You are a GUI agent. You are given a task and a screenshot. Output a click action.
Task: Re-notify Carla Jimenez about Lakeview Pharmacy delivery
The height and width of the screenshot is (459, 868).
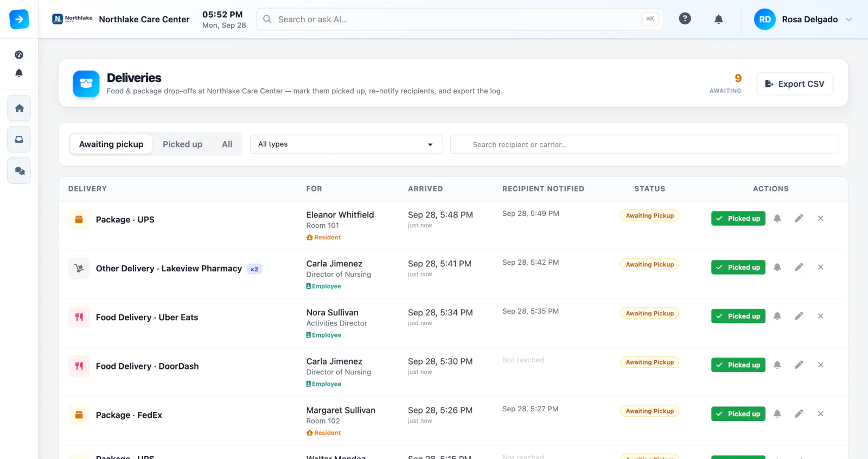[x=777, y=267]
